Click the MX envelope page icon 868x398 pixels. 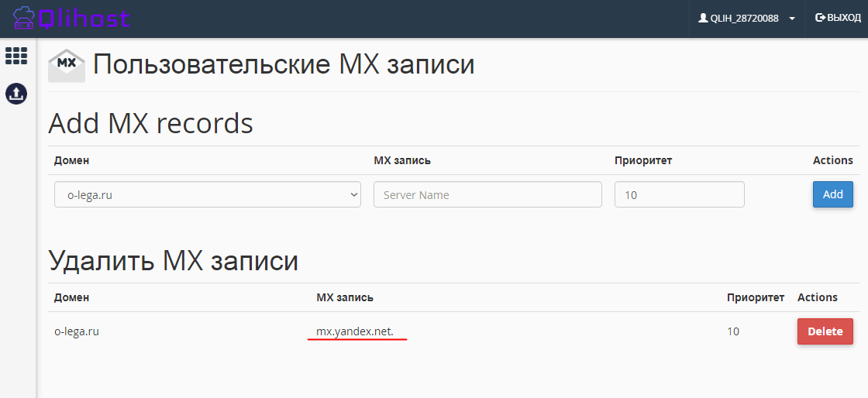[67, 66]
